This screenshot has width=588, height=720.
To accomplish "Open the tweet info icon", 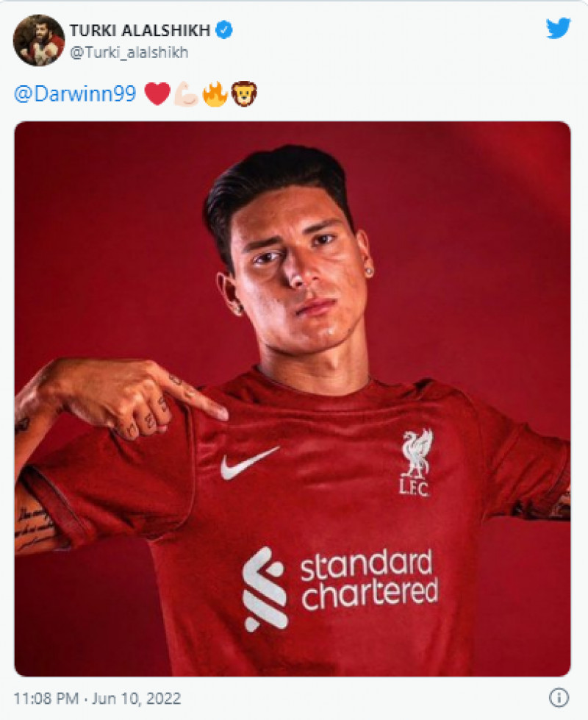I will pyautogui.click(x=559, y=697).
